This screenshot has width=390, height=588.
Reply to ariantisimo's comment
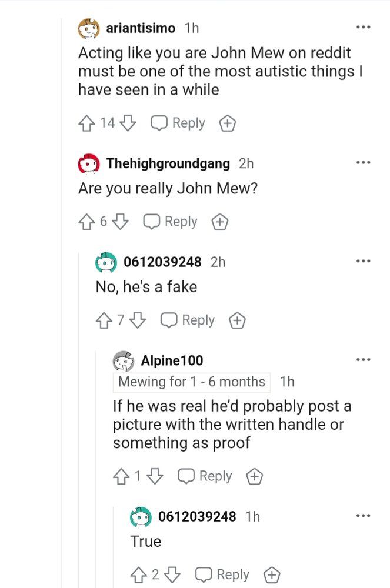178,123
